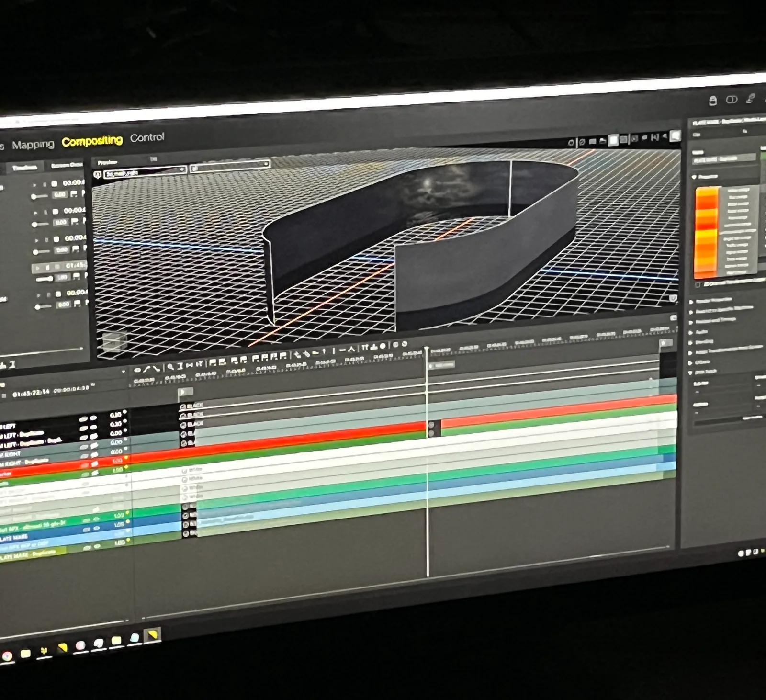Screen dimensions: 766x700
Task: Collapse the section above the orange list
Action: (x=694, y=177)
